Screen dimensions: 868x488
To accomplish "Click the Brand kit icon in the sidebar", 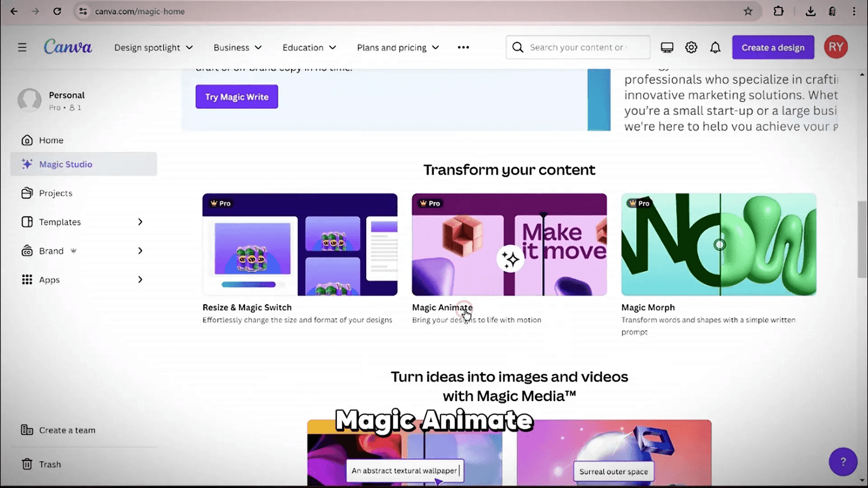I will pyautogui.click(x=27, y=251).
